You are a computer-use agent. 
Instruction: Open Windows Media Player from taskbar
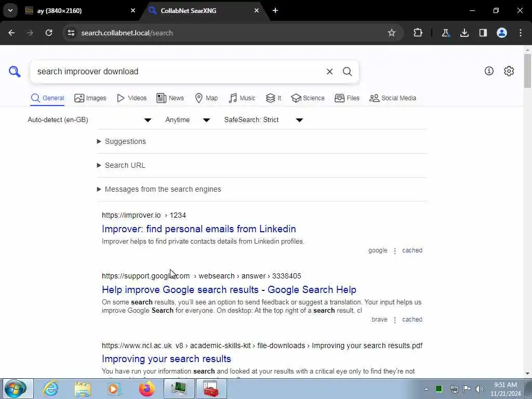coord(115,389)
